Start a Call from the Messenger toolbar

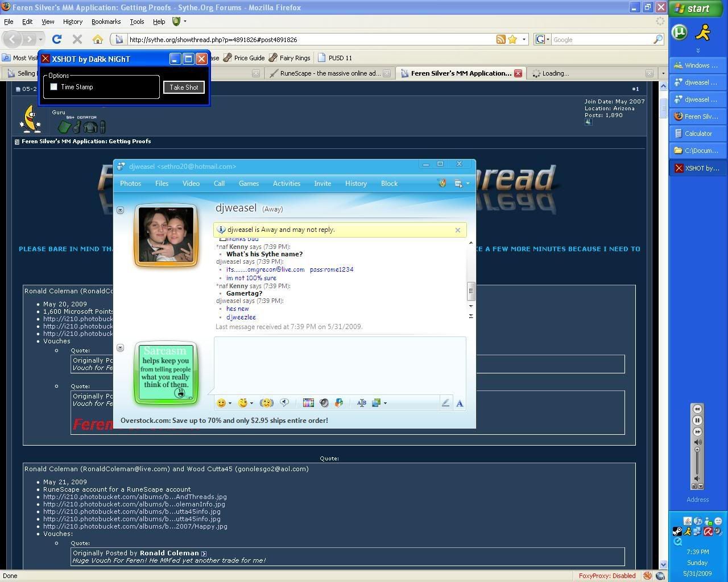tap(219, 184)
